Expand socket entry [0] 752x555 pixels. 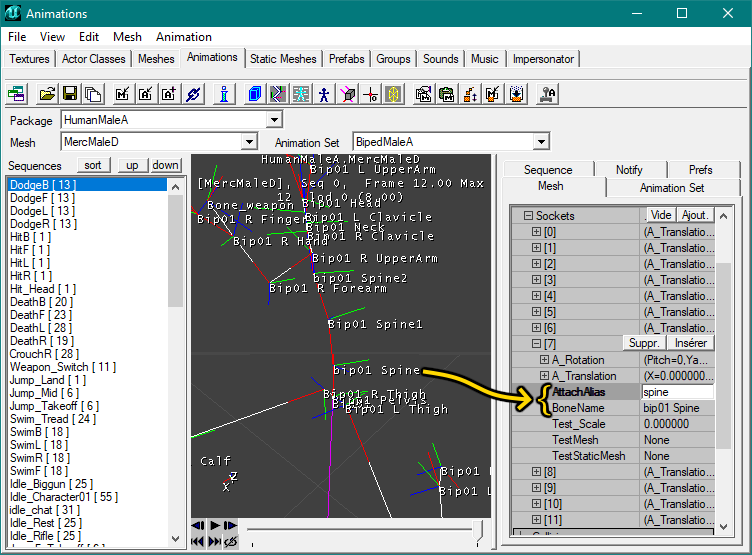536,232
